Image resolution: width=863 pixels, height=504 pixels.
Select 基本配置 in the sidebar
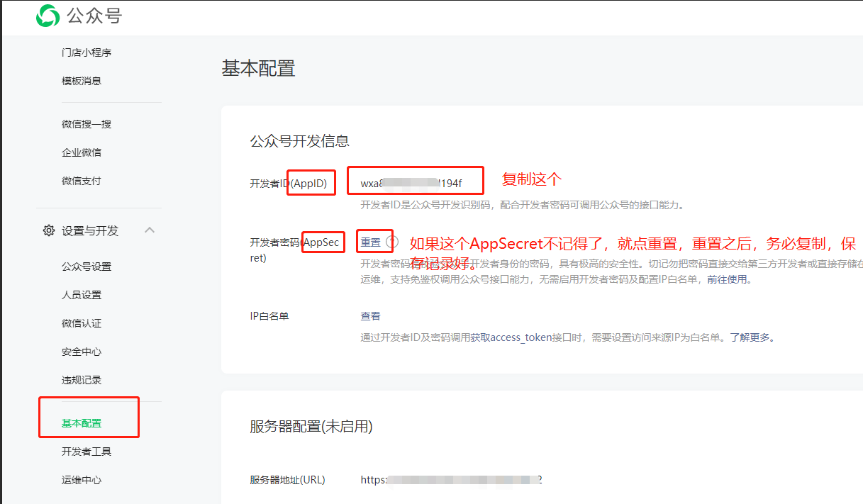(x=82, y=423)
